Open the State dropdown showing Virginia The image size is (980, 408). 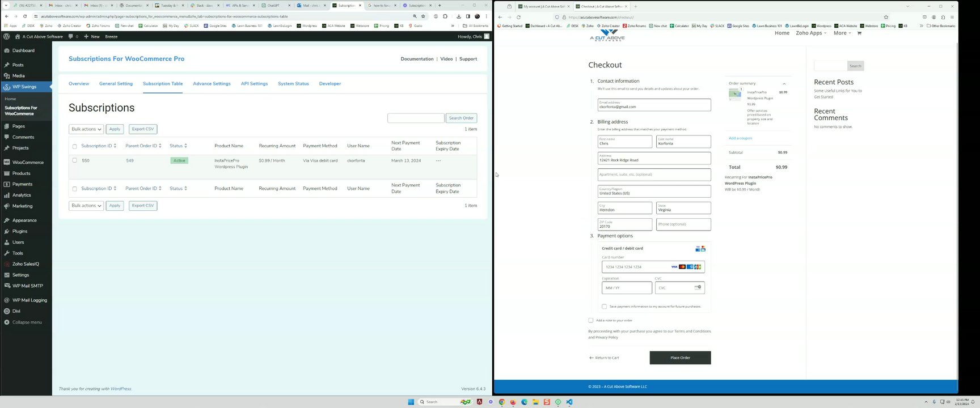click(683, 208)
